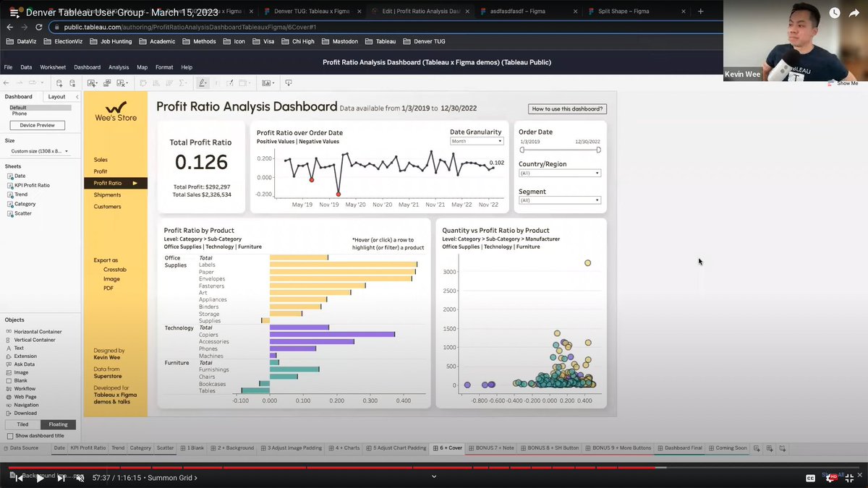Play the video
Image resolution: width=868 pixels, height=488 pixels.
[40, 478]
